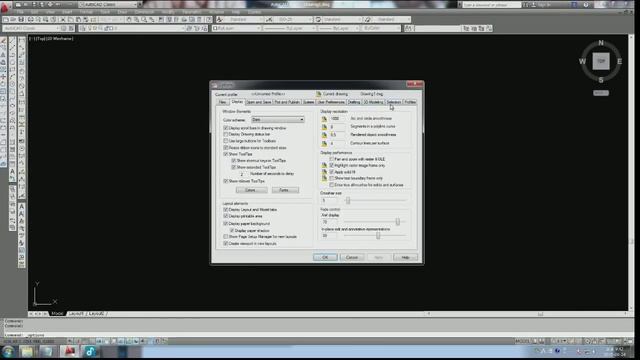Click the Table Style icon in Styles toolbar
This screenshot has height=360, width=640.
pos(318,20)
